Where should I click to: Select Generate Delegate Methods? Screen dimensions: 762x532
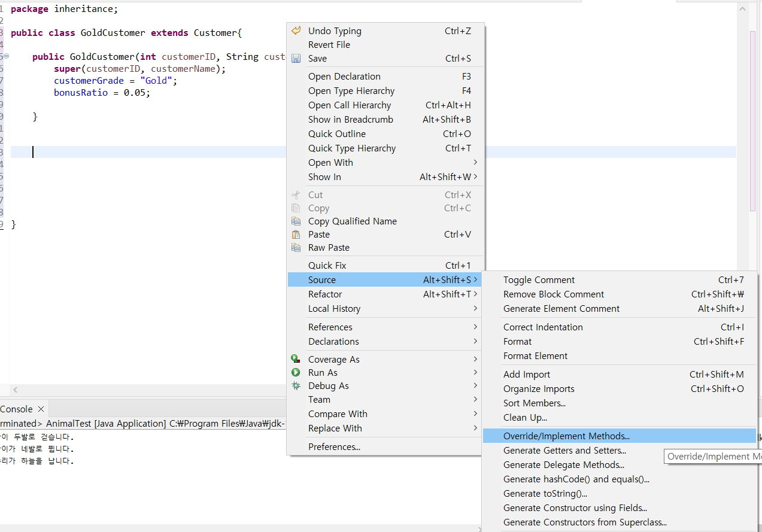pos(620,465)
